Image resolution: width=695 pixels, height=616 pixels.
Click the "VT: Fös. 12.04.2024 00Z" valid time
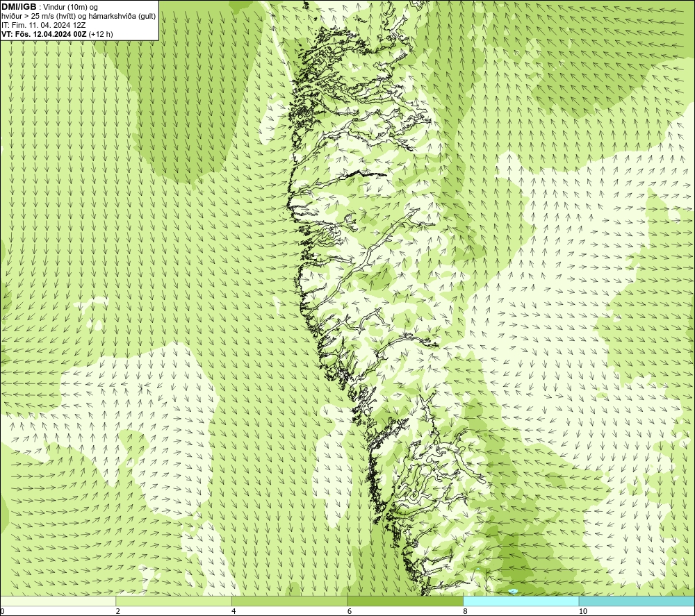point(44,34)
